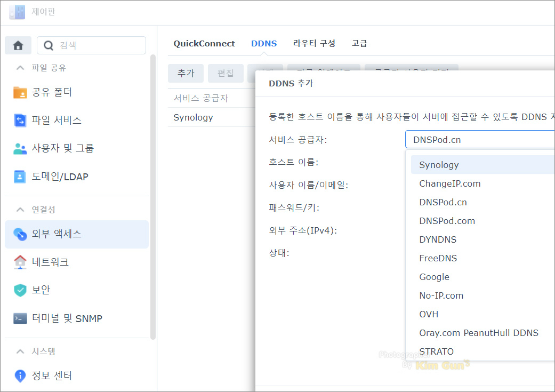Image resolution: width=555 pixels, height=392 pixels.
Task: Open 사용자 및 그룹 in sidebar
Action: click(x=76, y=148)
